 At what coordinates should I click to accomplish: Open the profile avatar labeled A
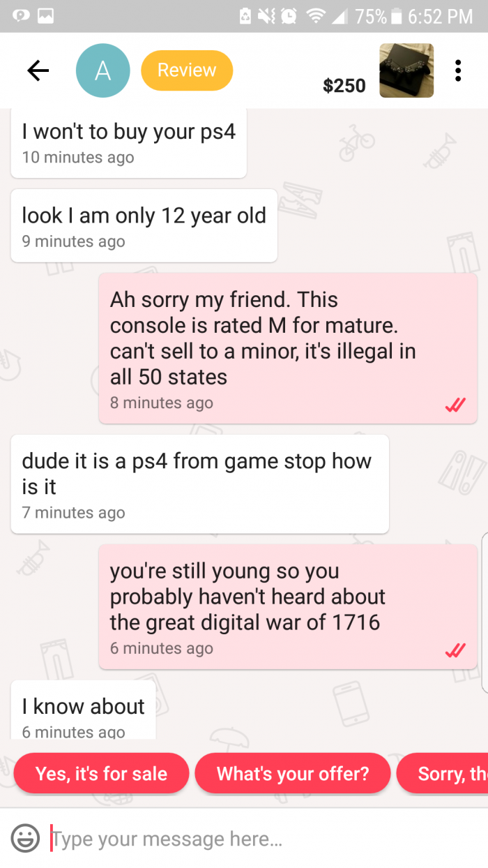(x=103, y=70)
